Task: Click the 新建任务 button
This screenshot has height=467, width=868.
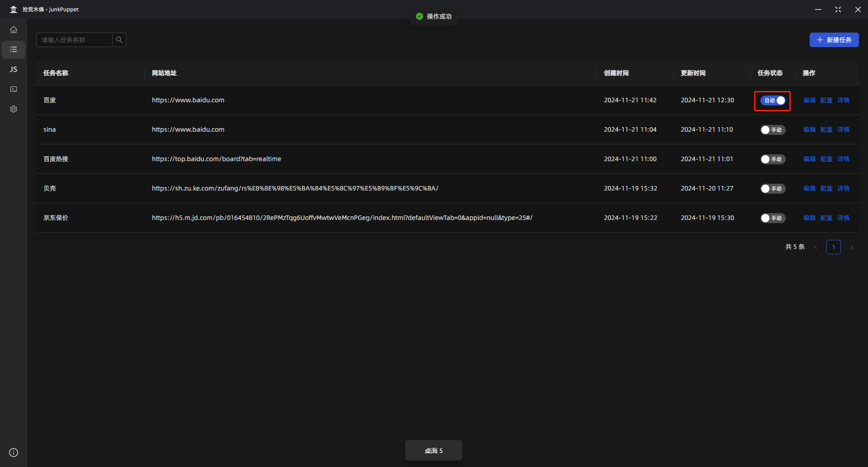Action: [834, 40]
